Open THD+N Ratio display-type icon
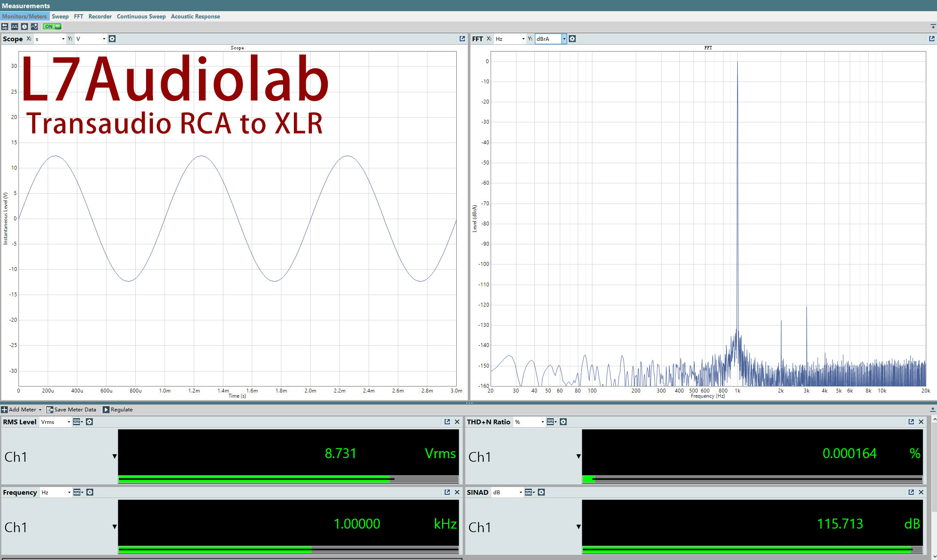 [552, 422]
